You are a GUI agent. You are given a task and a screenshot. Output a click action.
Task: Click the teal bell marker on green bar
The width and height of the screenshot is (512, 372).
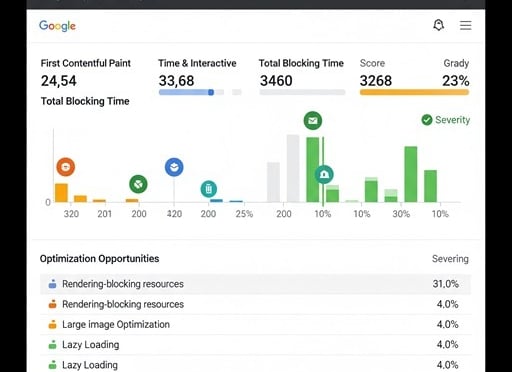pyautogui.click(x=324, y=174)
